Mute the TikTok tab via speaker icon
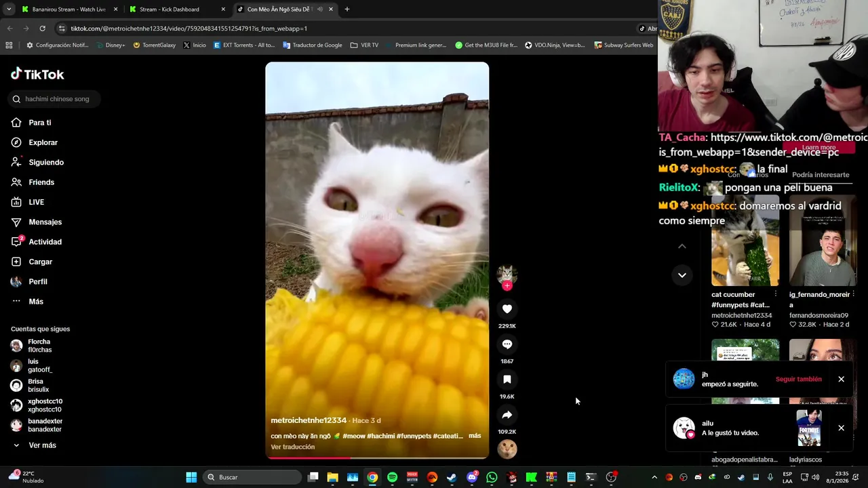Viewport: 868px width, 488px height. [x=319, y=9]
